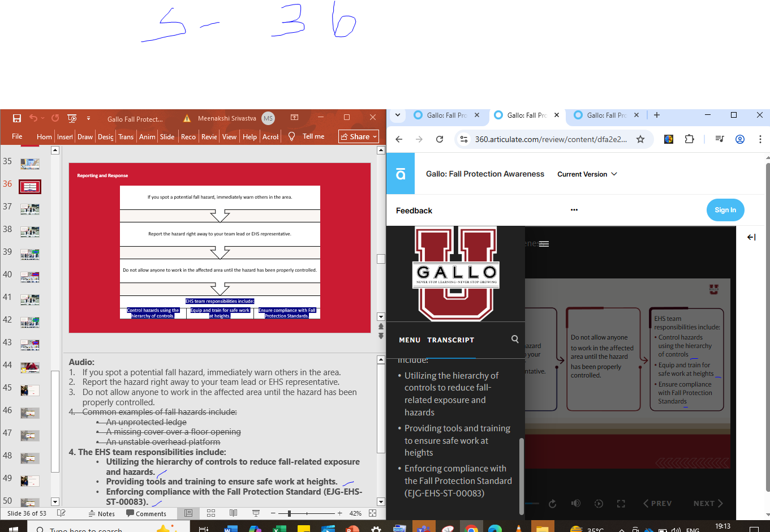Open the View ribbon tab
This screenshot has width=770, height=532.
pos(229,136)
